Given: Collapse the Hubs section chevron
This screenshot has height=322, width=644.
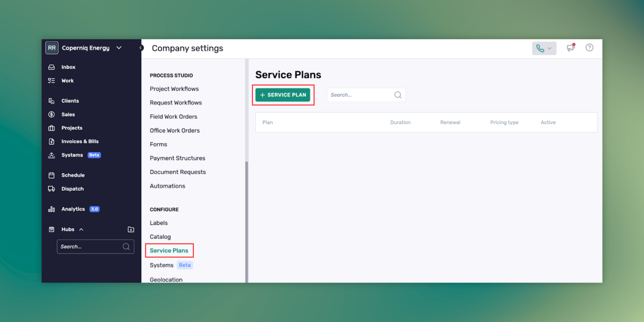Looking at the screenshot, I should pyautogui.click(x=81, y=229).
